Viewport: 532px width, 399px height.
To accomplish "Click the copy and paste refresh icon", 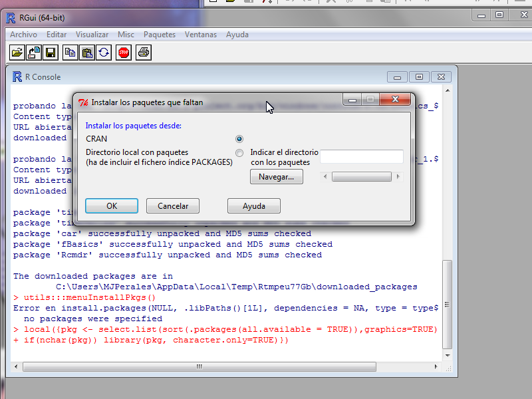I will click(x=104, y=53).
